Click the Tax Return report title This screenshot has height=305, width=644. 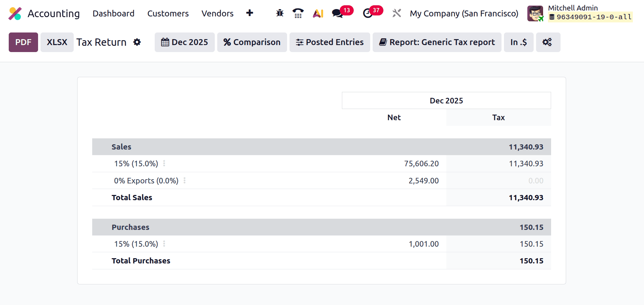tap(101, 42)
